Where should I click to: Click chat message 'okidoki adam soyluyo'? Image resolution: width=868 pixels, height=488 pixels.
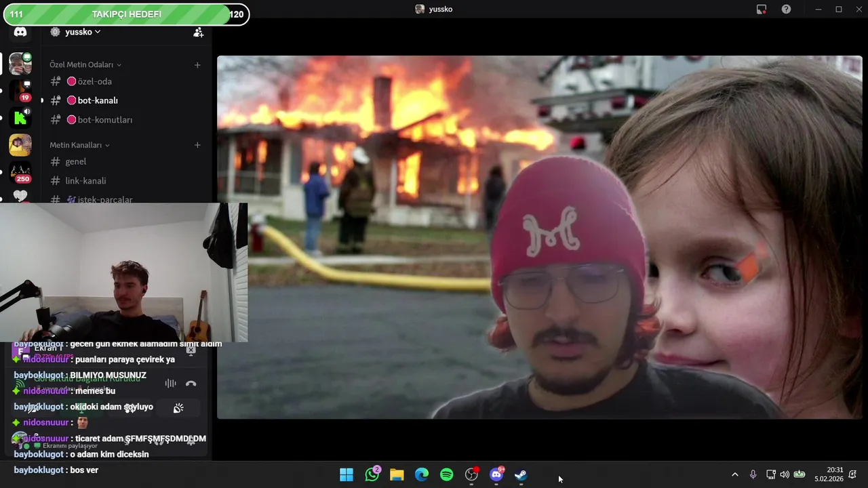pos(111,407)
